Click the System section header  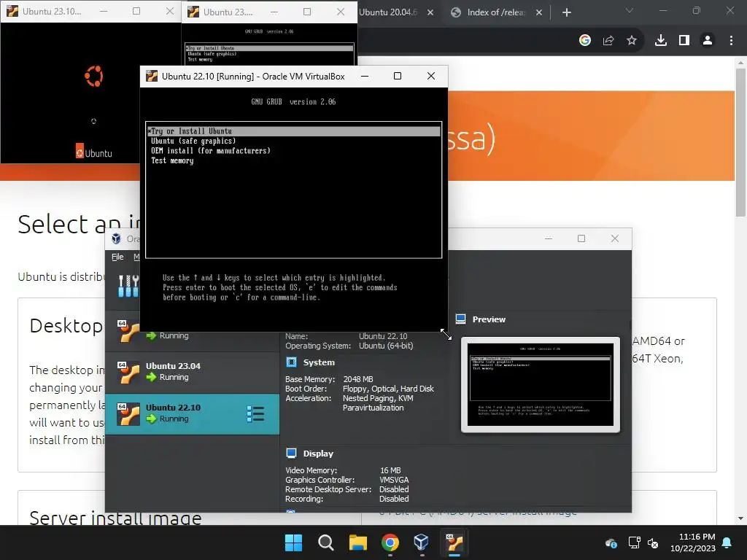[x=319, y=362]
